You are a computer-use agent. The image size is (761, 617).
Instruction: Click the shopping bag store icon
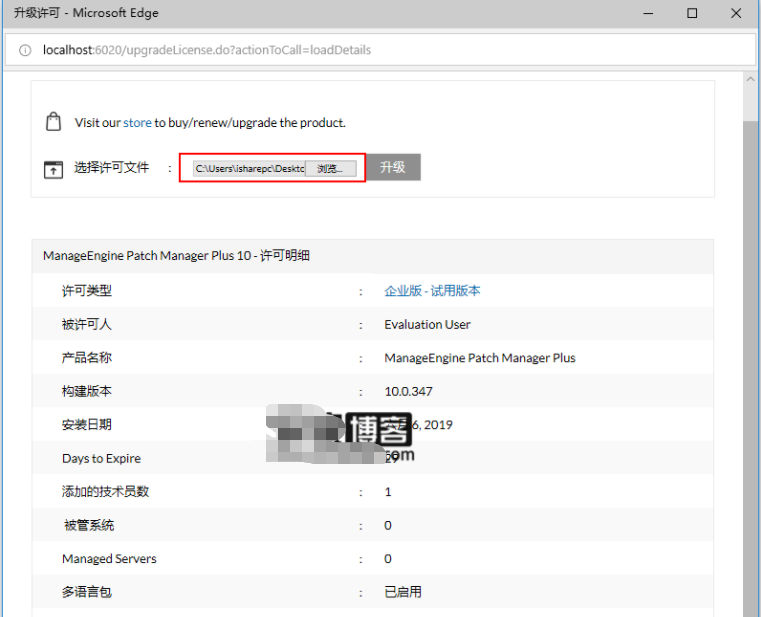53,121
